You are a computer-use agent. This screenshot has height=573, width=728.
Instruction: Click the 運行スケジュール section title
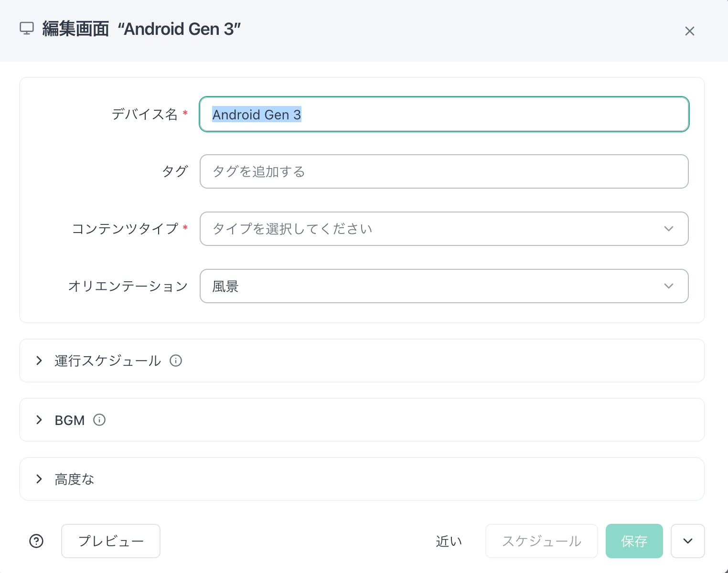[x=108, y=361]
